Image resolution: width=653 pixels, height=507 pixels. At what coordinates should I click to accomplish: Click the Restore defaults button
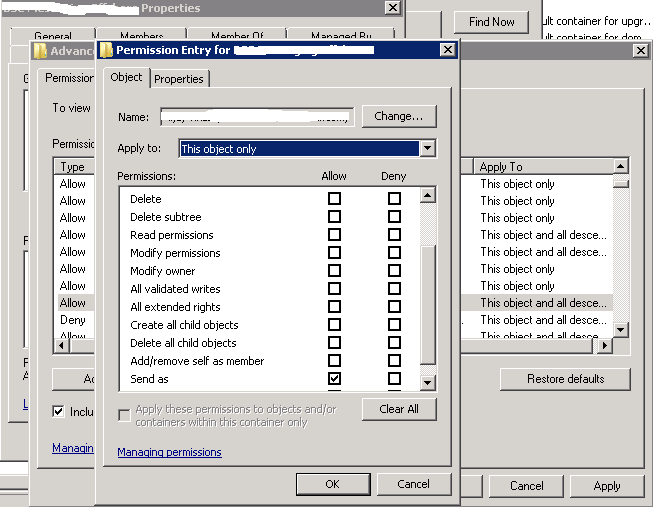565,379
